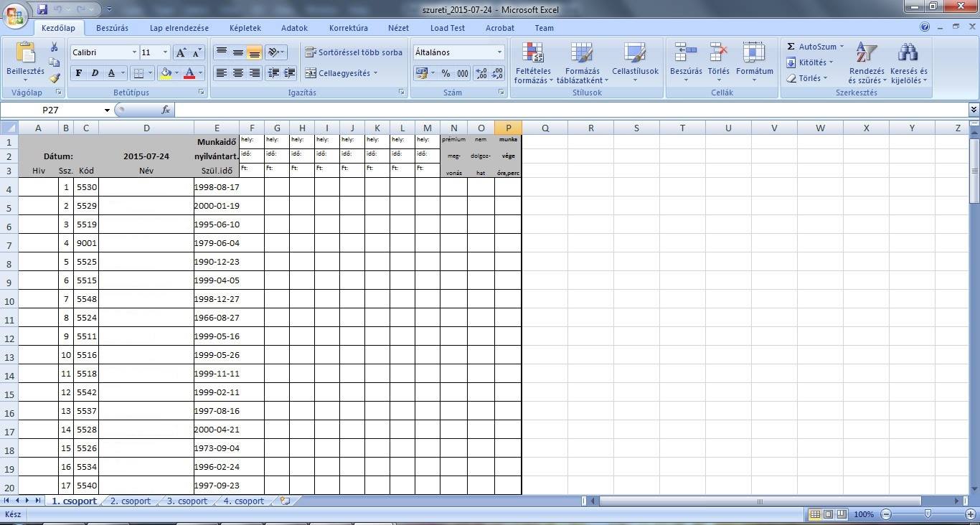The image size is (980, 525).
Task: Expand the Általános number format dropdown
Action: click(499, 52)
